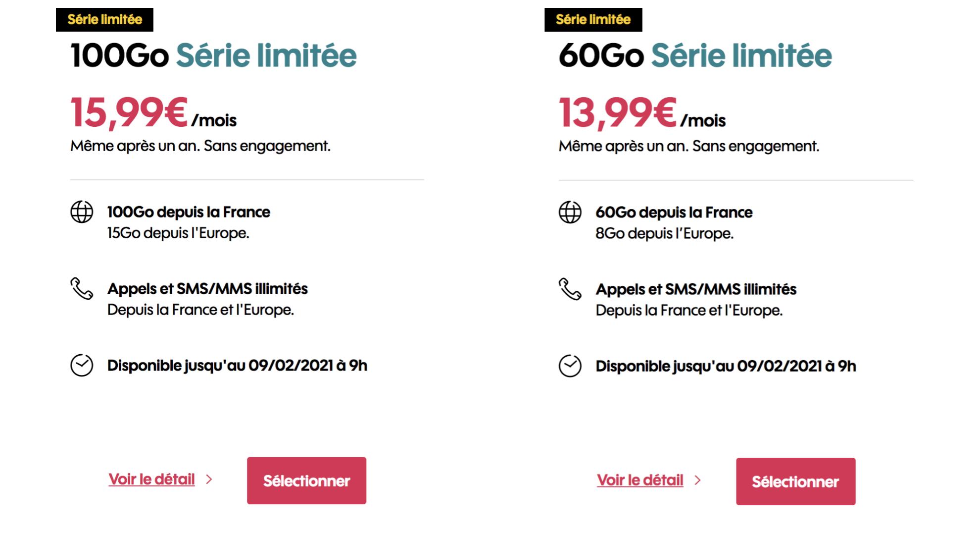Select the 100Go Série limitée plan
The height and width of the screenshot is (535, 980).
coord(306,481)
